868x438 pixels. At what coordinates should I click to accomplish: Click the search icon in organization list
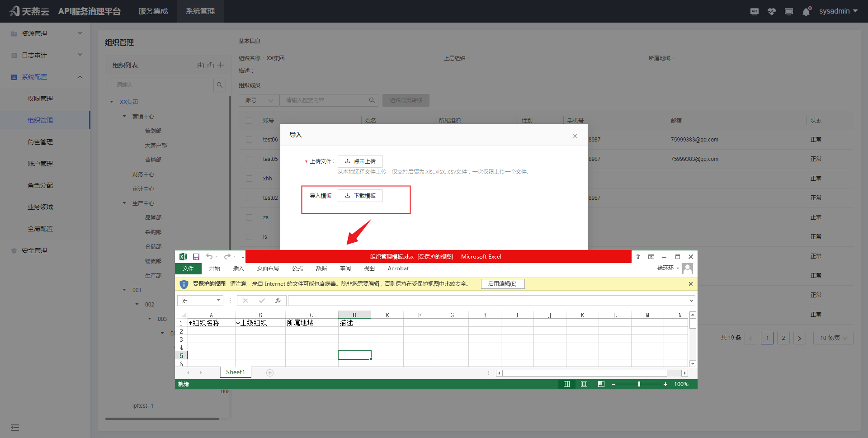pos(219,85)
